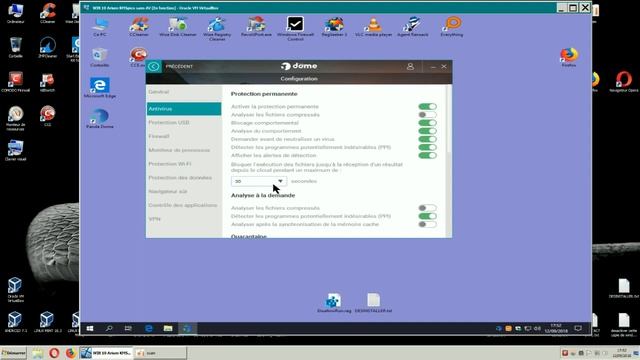This screenshot has height=360, width=640.
Task: Toggle Blocage comportemental switch
Action: (x=427, y=123)
